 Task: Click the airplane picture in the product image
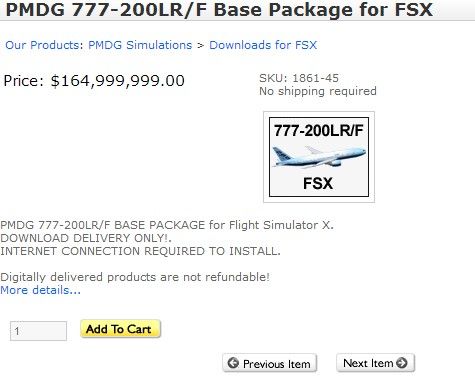319,156
